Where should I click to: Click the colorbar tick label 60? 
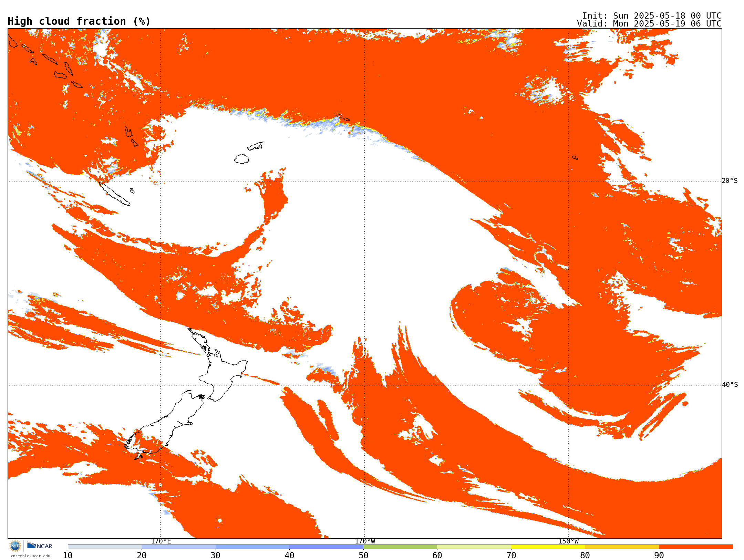tap(437, 555)
